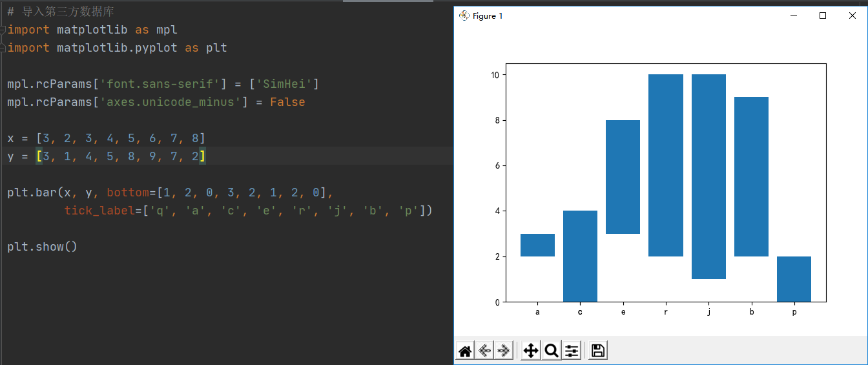Click the bar above label 'j'

point(708,177)
